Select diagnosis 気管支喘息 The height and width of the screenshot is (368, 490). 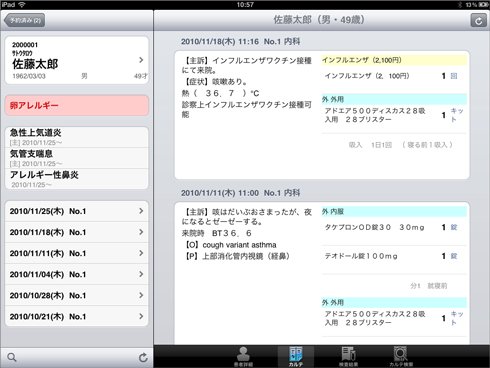[x=77, y=158]
